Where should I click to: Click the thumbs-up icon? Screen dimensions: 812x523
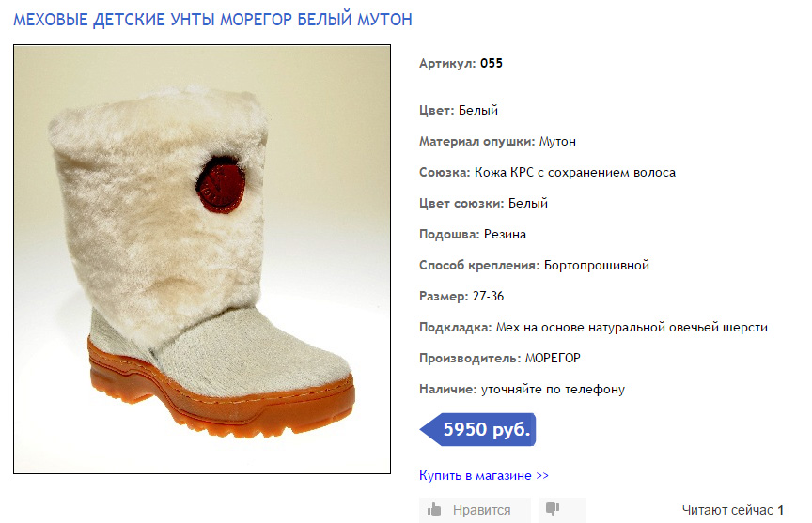click(434, 510)
